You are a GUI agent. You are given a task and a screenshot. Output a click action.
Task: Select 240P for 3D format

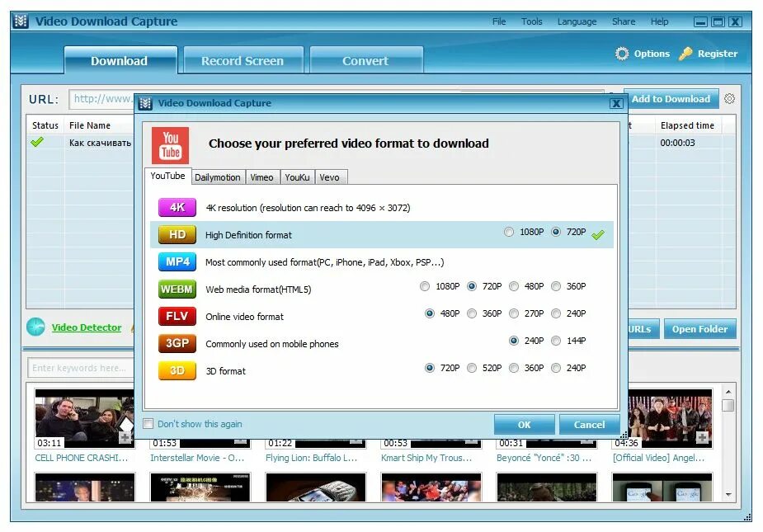(x=556, y=368)
